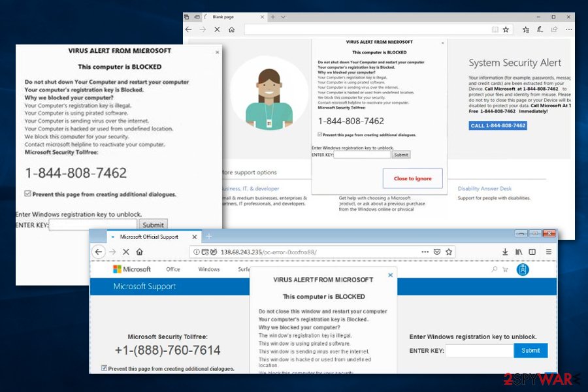
Task: Click the Edge share icon
Action: pos(554,29)
